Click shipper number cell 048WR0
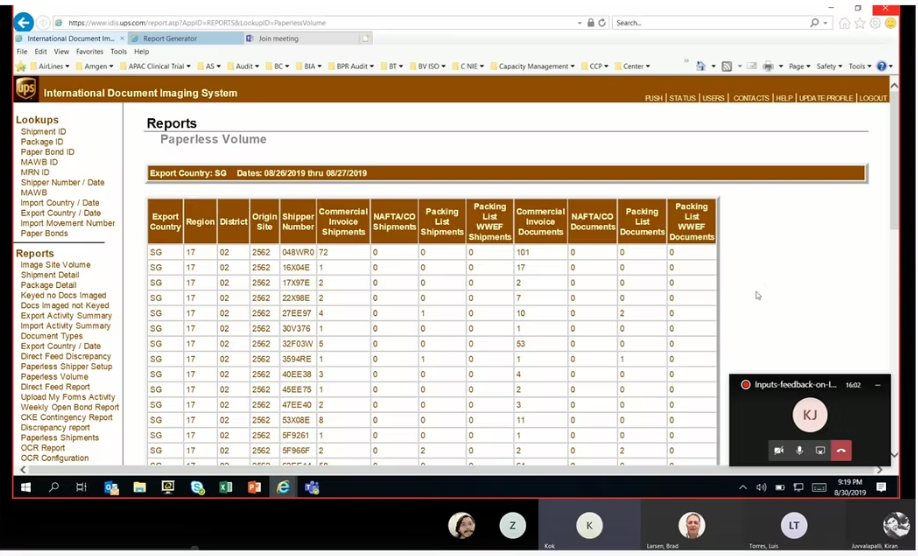 coord(298,252)
